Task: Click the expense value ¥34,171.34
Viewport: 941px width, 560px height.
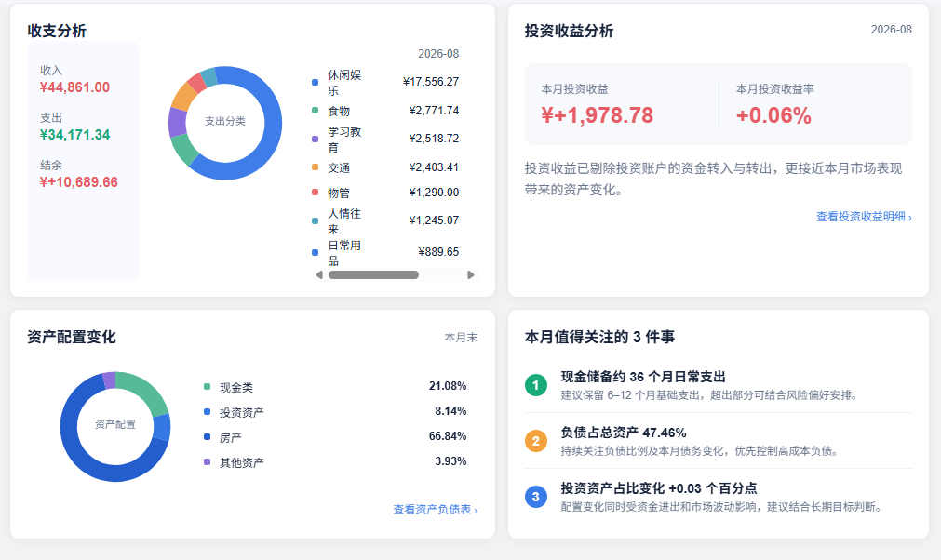Action: [75, 135]
